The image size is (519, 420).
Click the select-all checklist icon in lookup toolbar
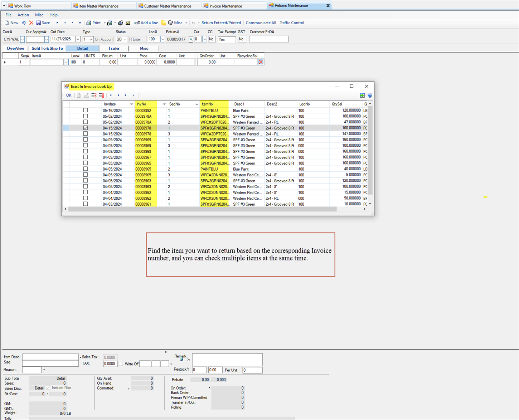94,96
